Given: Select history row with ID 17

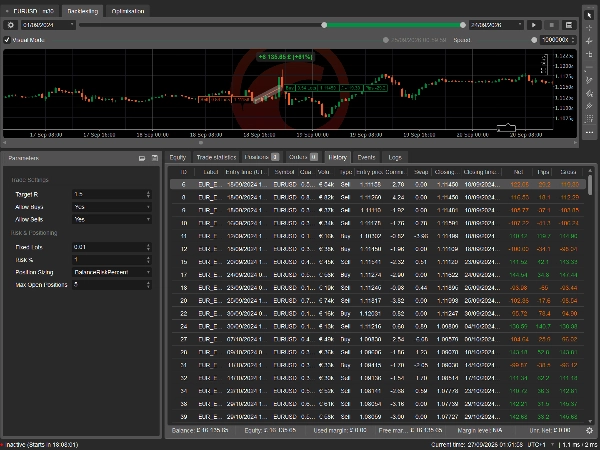Looking at the screenshot, I should tap(378, 275).
